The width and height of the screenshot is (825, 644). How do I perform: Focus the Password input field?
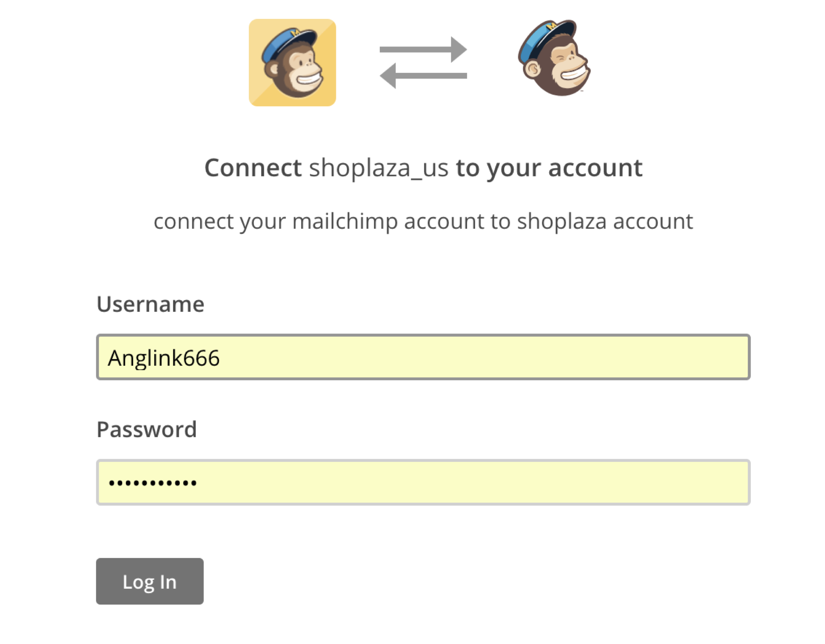tap(423, 482)
